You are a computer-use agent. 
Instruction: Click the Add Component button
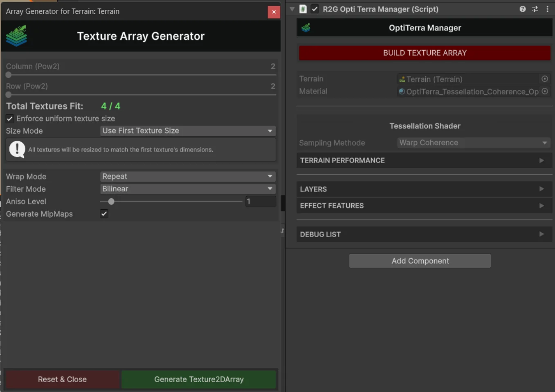click(x=420, y=261)
